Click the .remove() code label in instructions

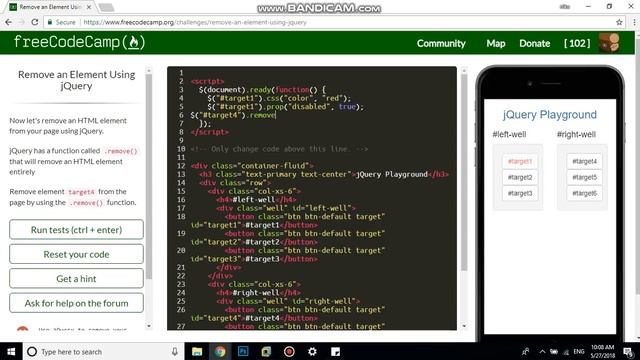(x=121, y=151)
